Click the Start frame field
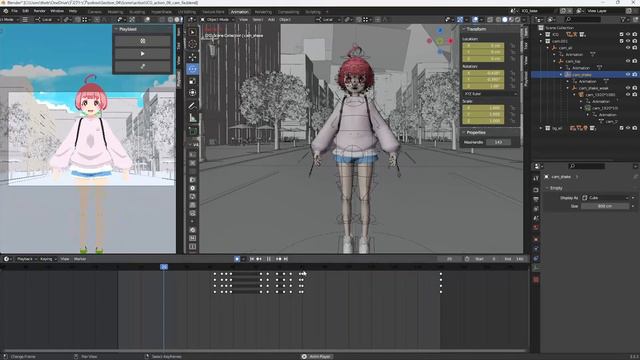 pos(486,259)
